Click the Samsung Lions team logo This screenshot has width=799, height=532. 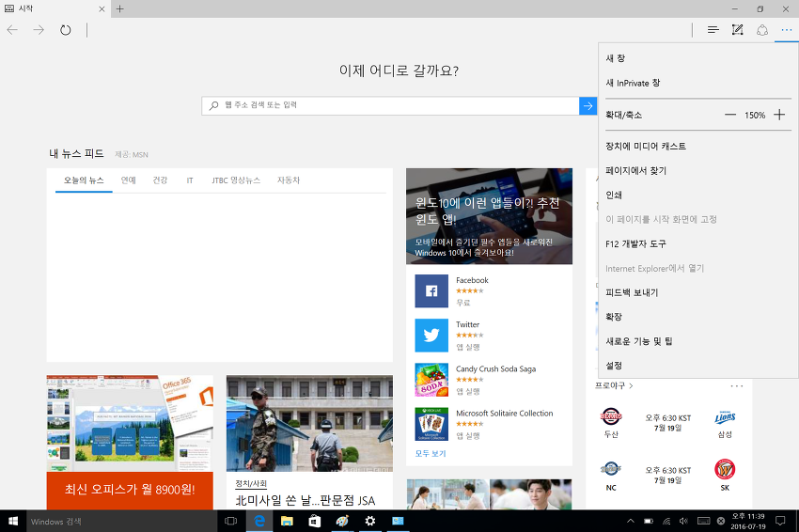pyautogui.click(x=725, y=418)
